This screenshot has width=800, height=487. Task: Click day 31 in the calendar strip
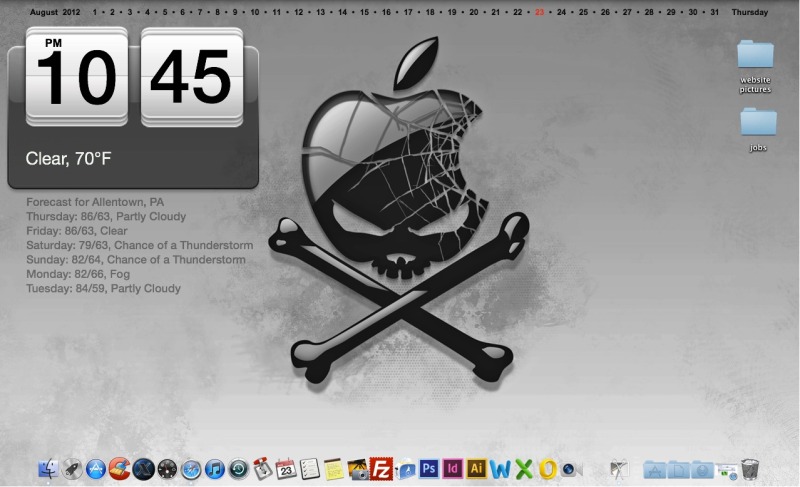point(714,12)
